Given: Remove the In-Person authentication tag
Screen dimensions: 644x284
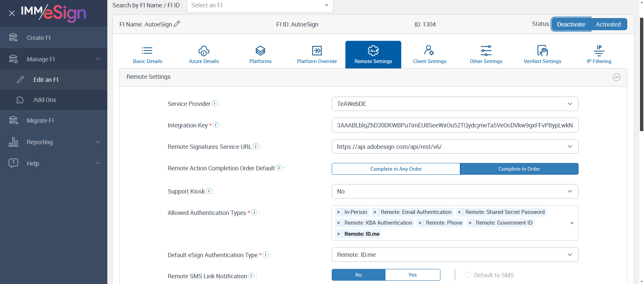Looking at the screenshot, I should tap(339, 212).
